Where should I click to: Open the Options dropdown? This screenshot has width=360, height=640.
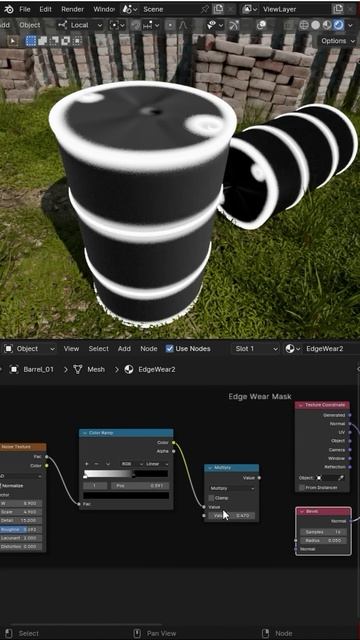point(338,41)
